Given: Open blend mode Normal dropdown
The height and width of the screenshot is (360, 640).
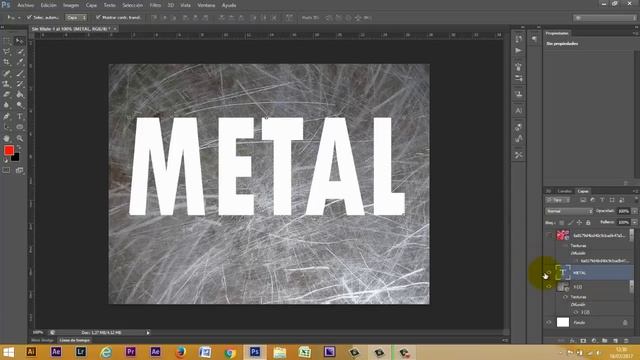Looking at the screenshot, I should (569, 211).
